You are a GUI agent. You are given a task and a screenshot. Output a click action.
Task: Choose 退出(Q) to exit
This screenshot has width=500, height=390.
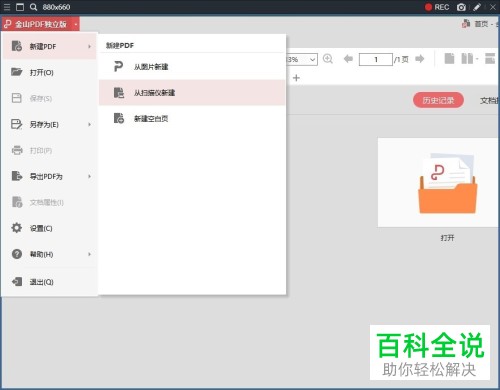click(49, 282)
